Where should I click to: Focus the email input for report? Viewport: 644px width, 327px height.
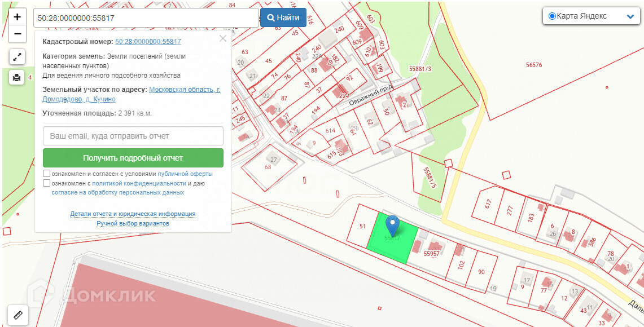[x=133, y=136]
